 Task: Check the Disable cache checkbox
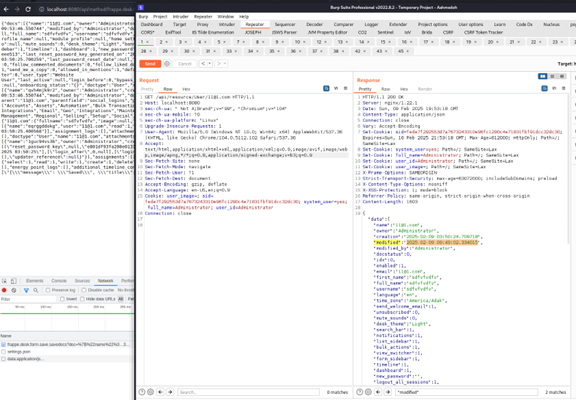click(x=84, y=290)
